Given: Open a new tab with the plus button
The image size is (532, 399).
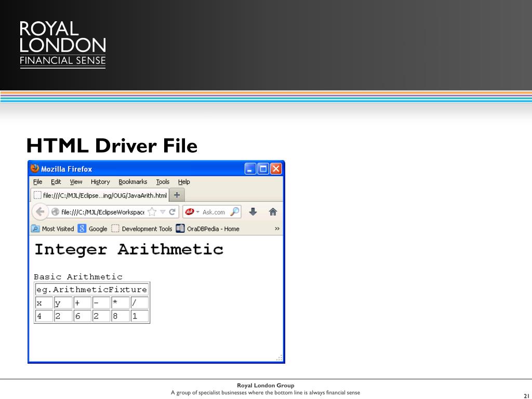Looking at the screenshot, I should 177,195.
